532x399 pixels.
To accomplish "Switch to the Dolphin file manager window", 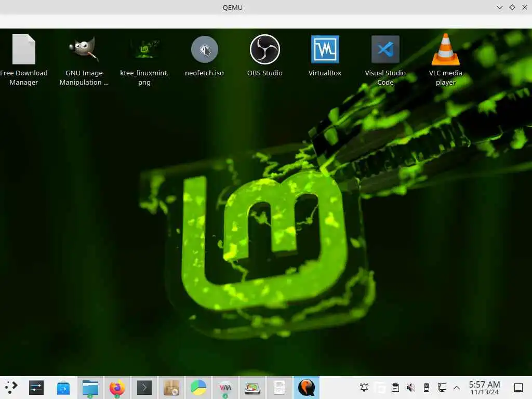I will pos(90,388).
